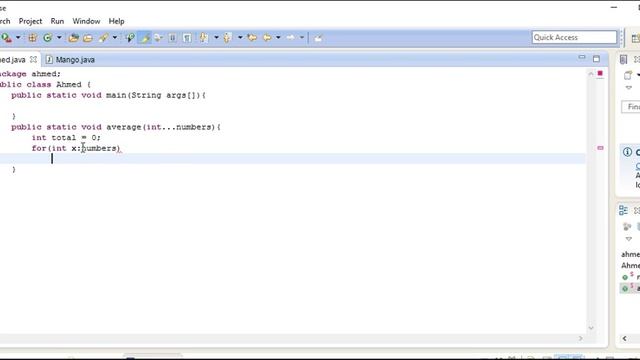Minimize the editor area

pyautogui.click(x=582, y=58)
